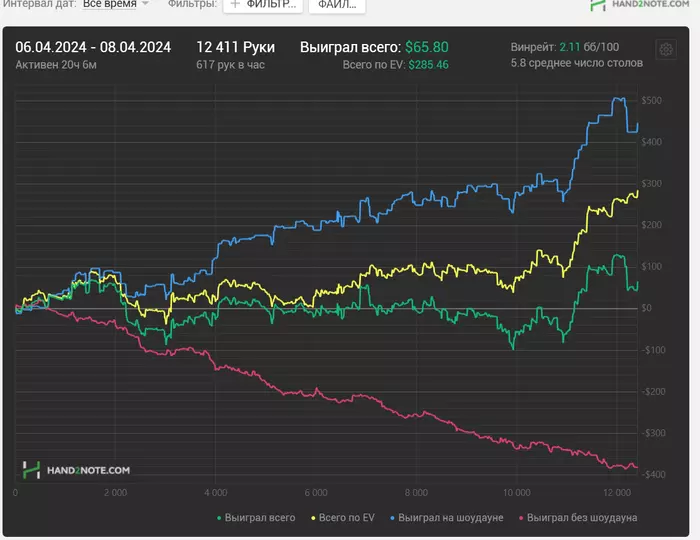Click the '10 000' x-axis label
The image size is (700, 540).
click(x=517, y=493)
